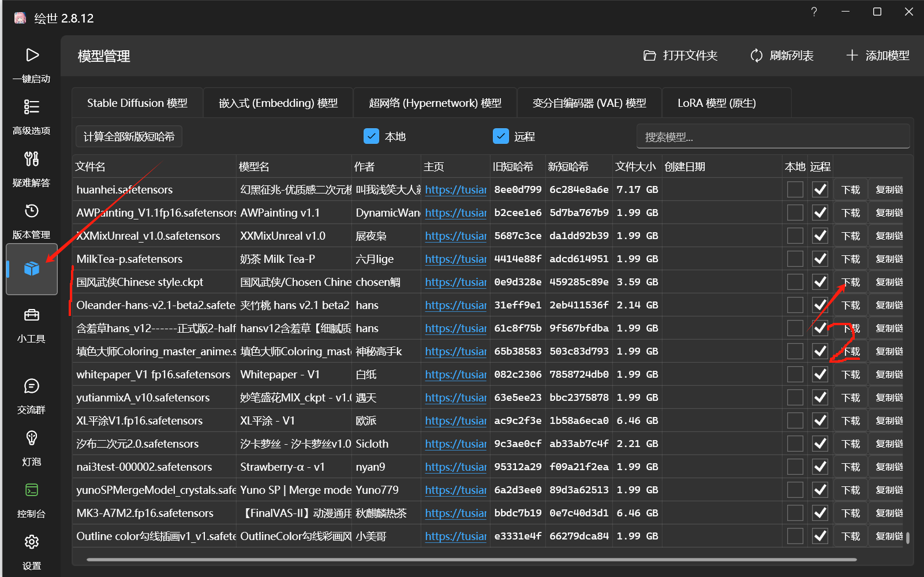This screenshot has height=577, width=924.
Task: Select 填色大师Coloring_master_anime file name
Action: click(x=156, y=351)
